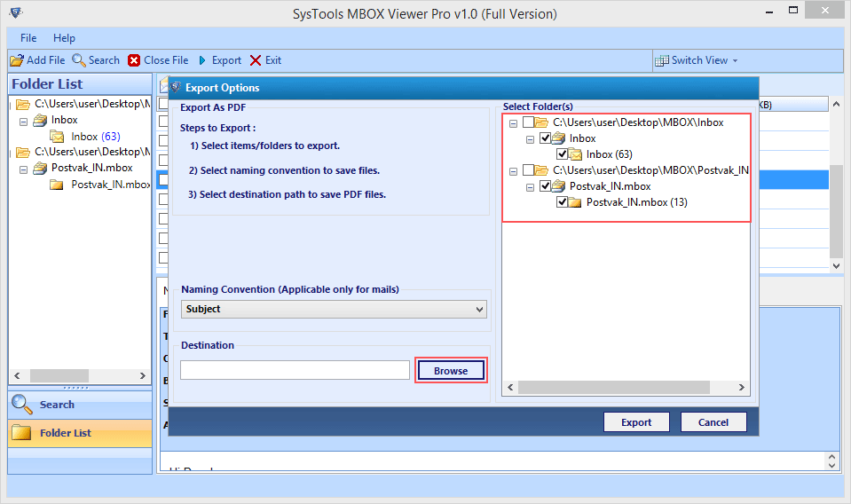Image resolution: width=851 pixels, height=504 pixels.
Task: Click the Export arrow toolbar icon
Action: pyautogui.click(x=202, y=60)
